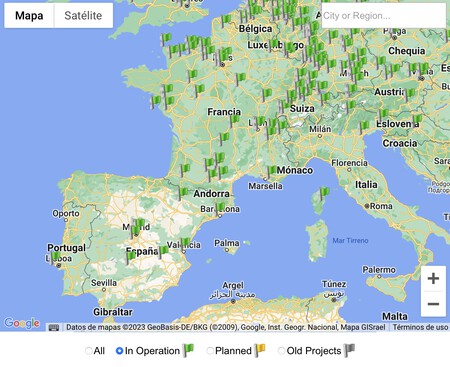Zoom in with the plus button
This screenshot has height=367, width=450.
433,278
